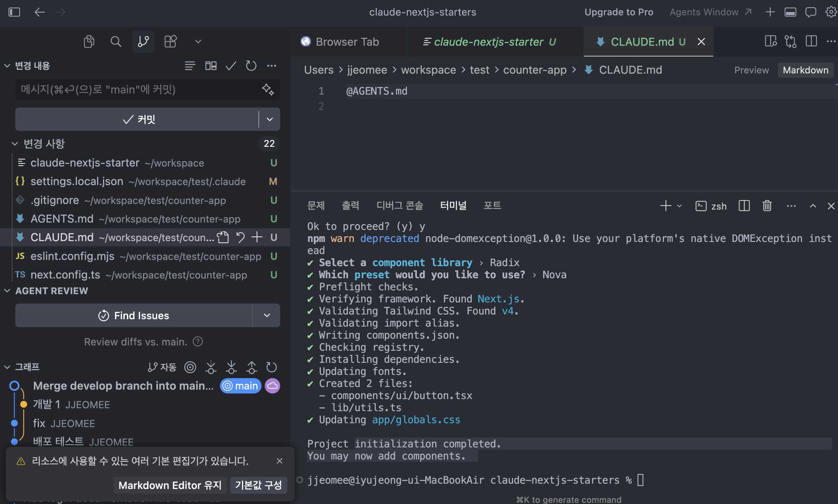Click the graph target circle icon

click(190, 367)
